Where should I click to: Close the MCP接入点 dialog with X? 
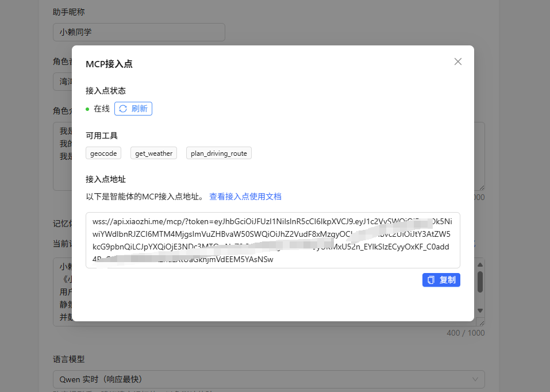point(458,62)
